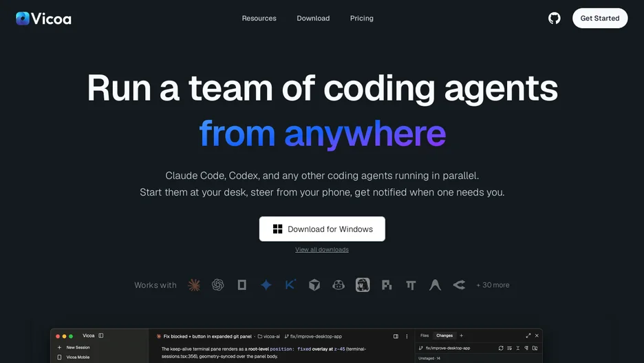This screenshot has width=644, height=363.
Task: Select the Claude starburst agent icon
Action: 194,285
